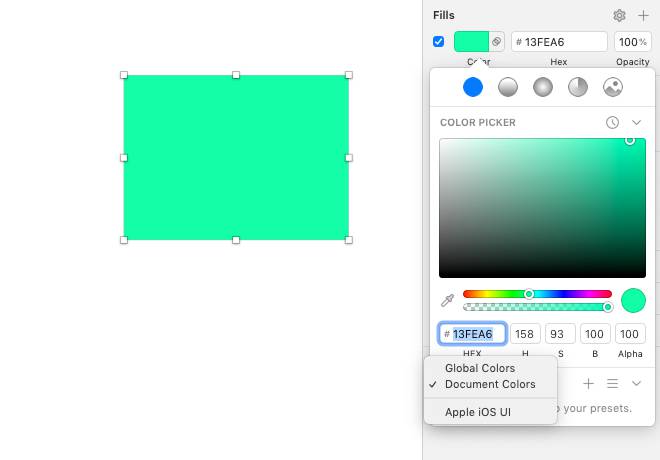Pick the image pattern fill icon
Screen dimensions: 660x460
(x=613, y=87)
